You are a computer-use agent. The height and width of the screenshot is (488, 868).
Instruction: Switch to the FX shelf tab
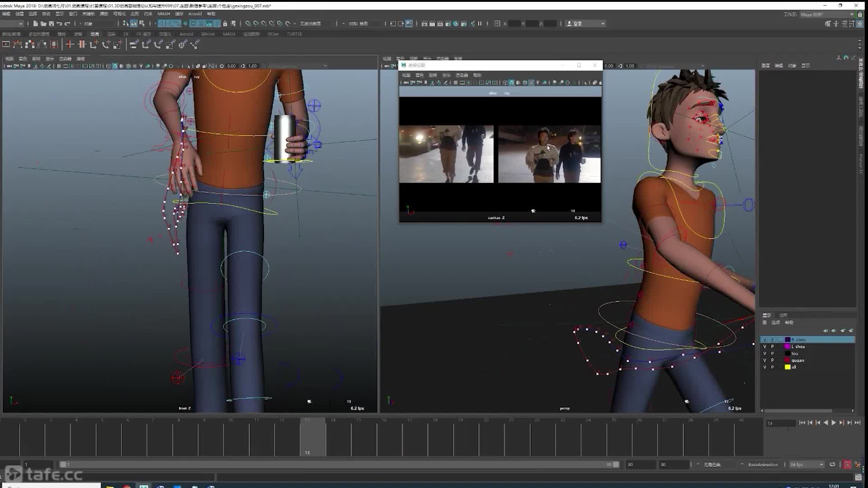126,34
